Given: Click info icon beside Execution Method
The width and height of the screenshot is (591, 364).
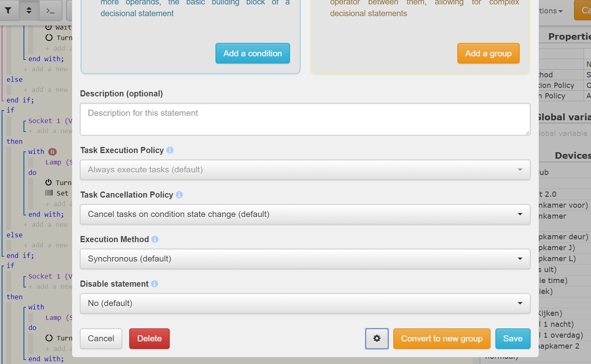Looking at the screenshot, I should pyautogui.click(x=155, y=239).
